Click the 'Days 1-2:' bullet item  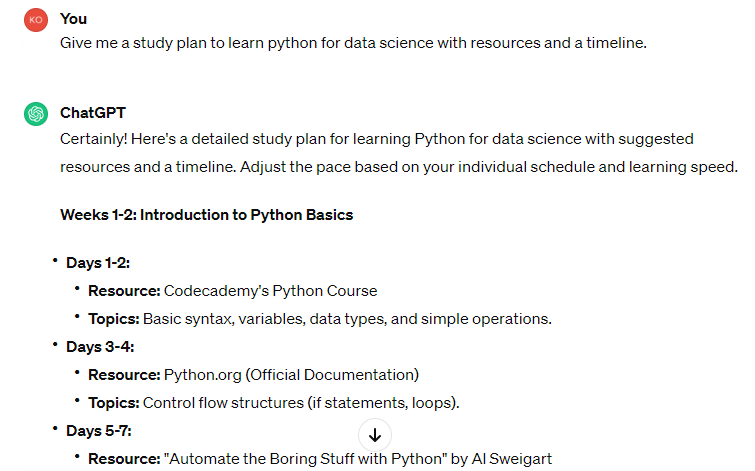pos(98,263)
